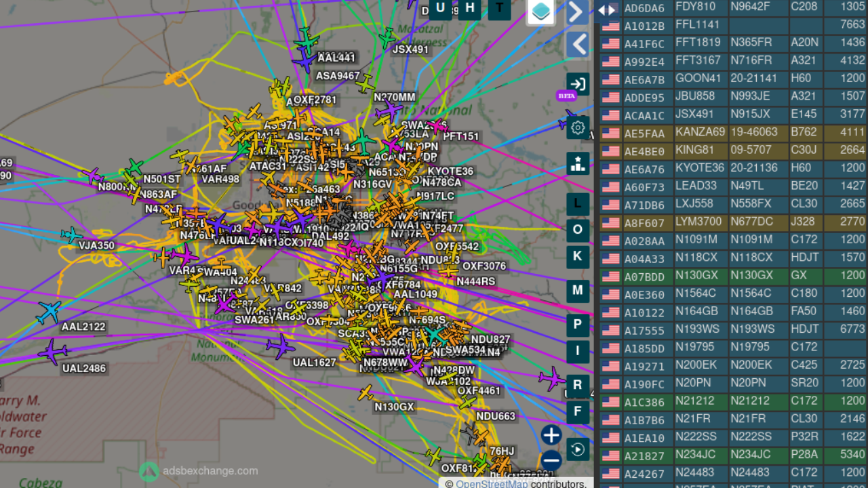Zoom in with the plus button
The height and width of the screenshot is (488, 868).
[x=551, y=434]
